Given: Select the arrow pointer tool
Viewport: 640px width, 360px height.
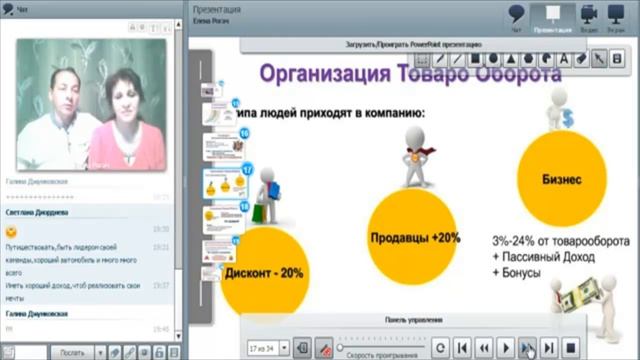Looking at the screenshot, I should pos(599,60).
